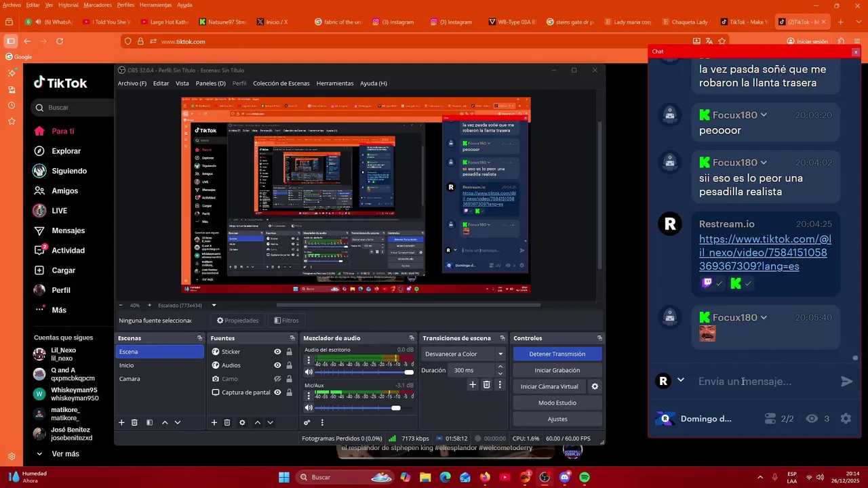This screenshot has height=488, width=868.
Task: Decrease transition duration with down arrow
Action: point(500,373)
